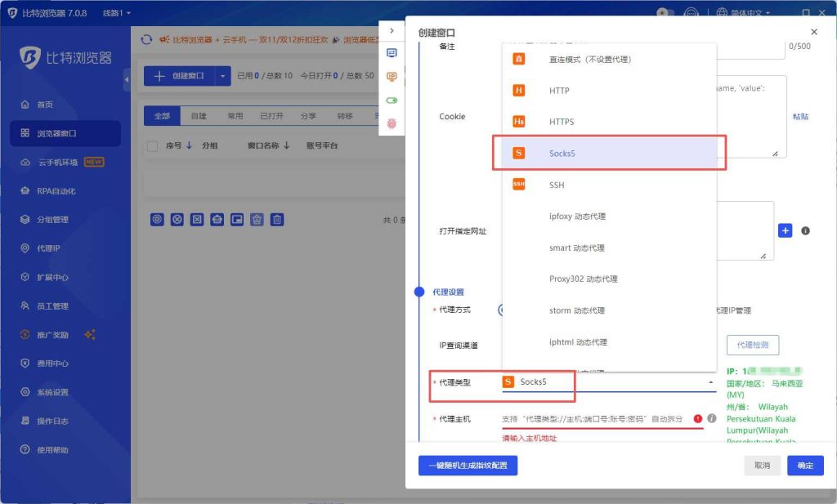Click into the 代理主机 input field

[593, 418]
